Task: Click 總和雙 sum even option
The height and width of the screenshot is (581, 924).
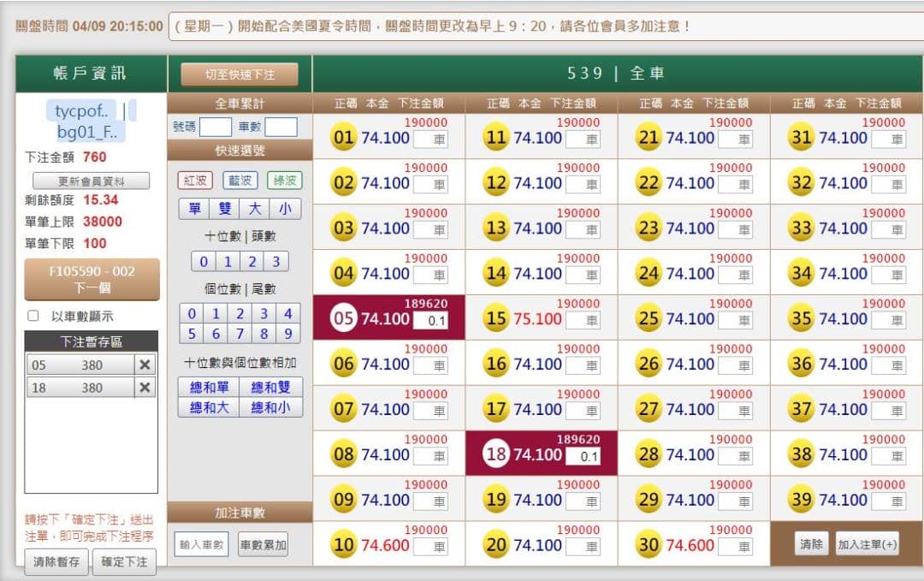Action: [270, 387]
